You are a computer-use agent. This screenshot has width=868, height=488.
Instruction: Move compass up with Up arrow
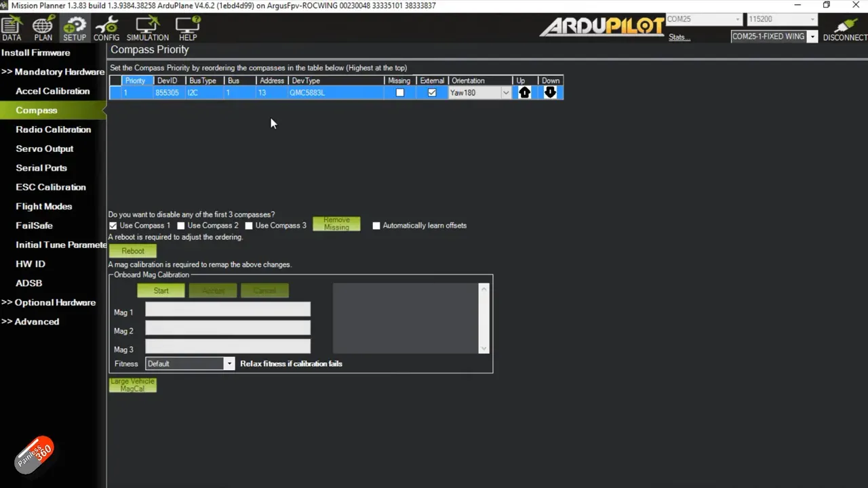tap(524, 93)
